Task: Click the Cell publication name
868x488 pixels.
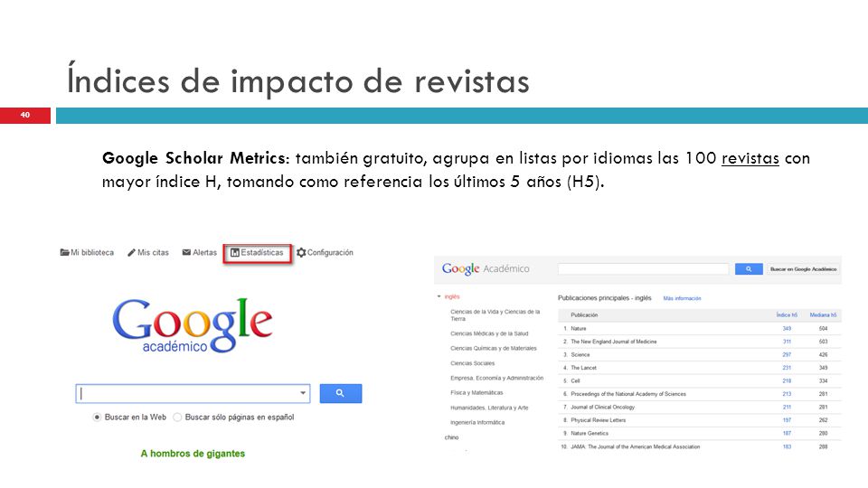Action: coord(575,381)
